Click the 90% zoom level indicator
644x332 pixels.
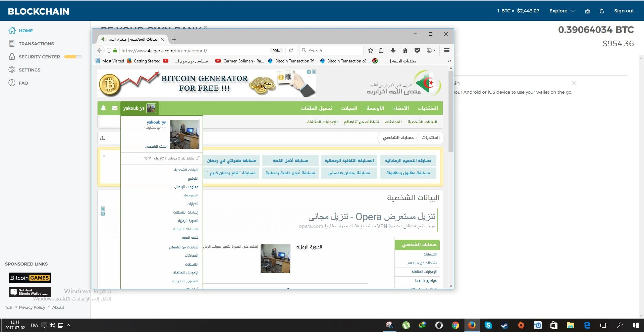(x=276, y=51)
